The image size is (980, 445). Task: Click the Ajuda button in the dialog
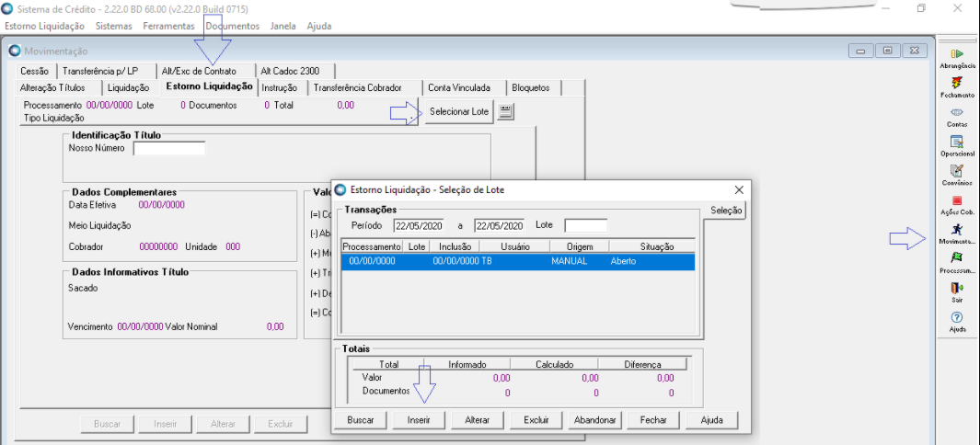pos(712,420)
